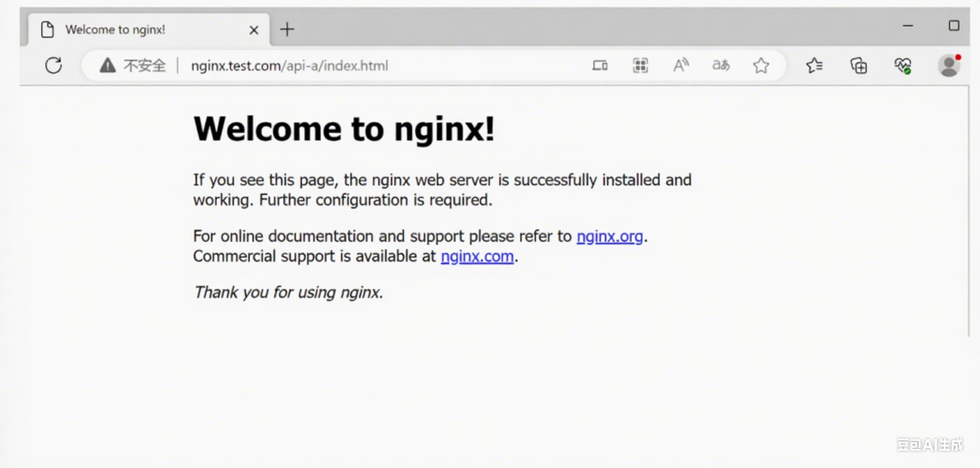
Task: Add this page to favorites star
Action: (x=761, y=65)
